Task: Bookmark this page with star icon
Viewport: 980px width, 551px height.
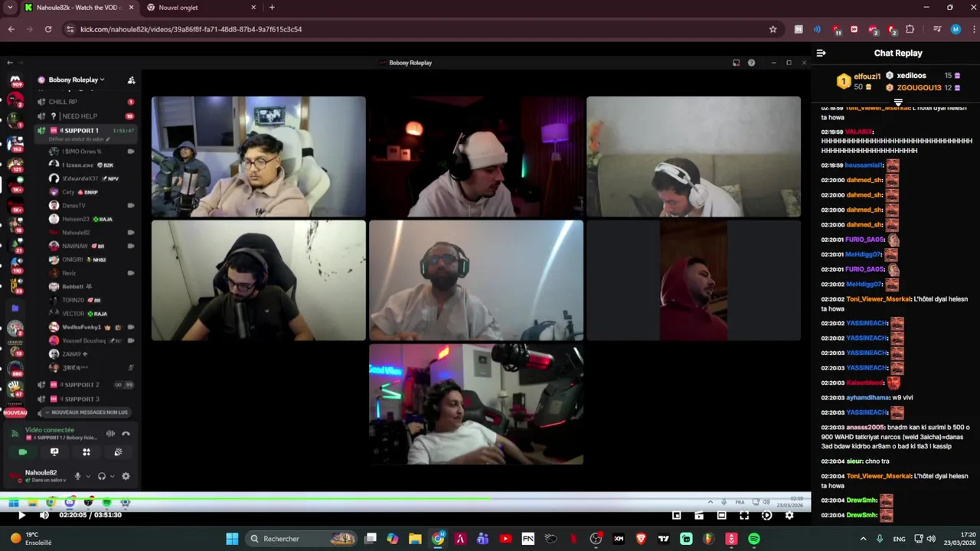Action: (x=773, y=29)
